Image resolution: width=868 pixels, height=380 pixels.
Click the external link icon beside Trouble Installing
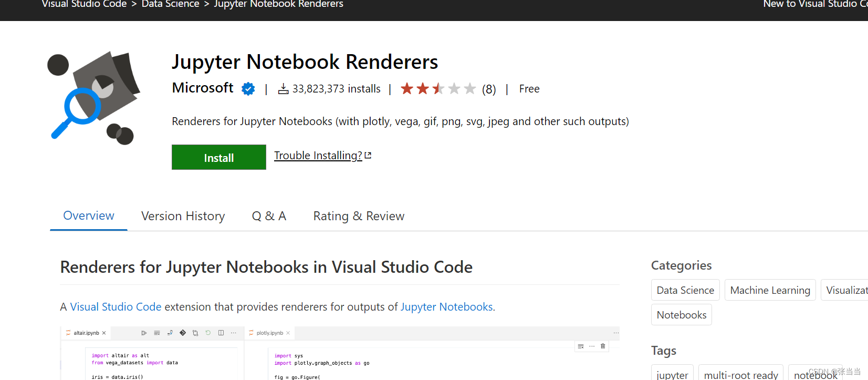(x=368, y=156)
